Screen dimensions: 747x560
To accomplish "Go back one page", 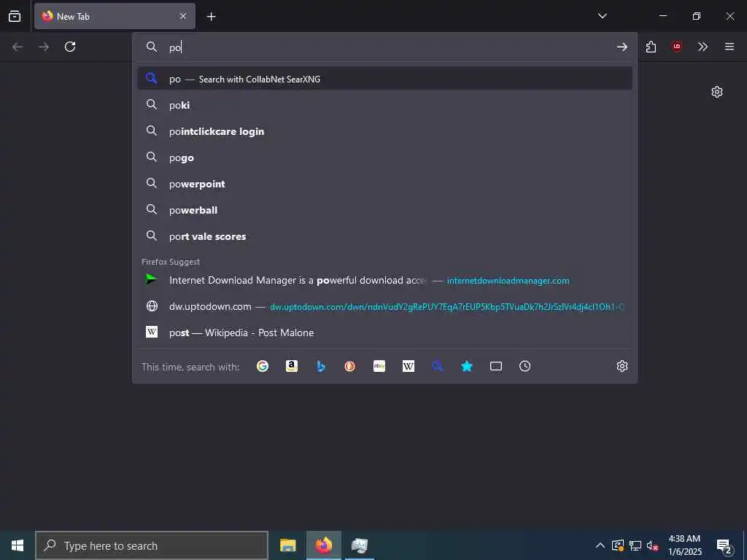I will click(x=18, y=47).
